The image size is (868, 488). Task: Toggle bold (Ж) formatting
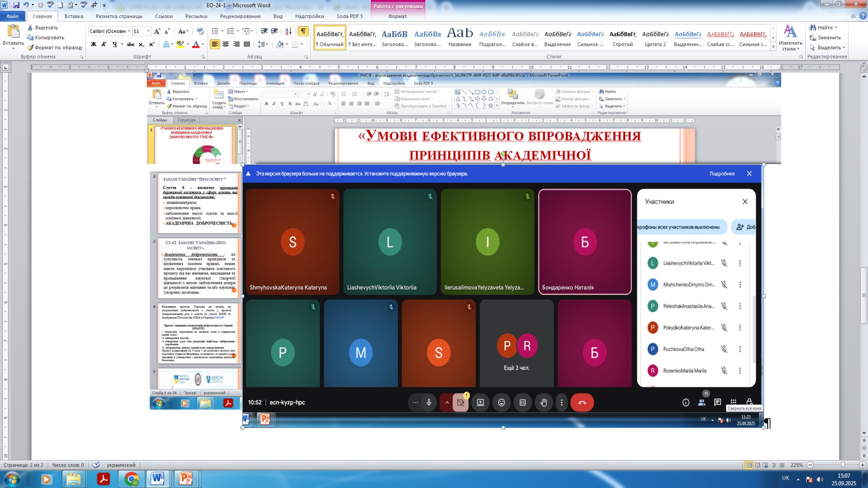point(93,44)
